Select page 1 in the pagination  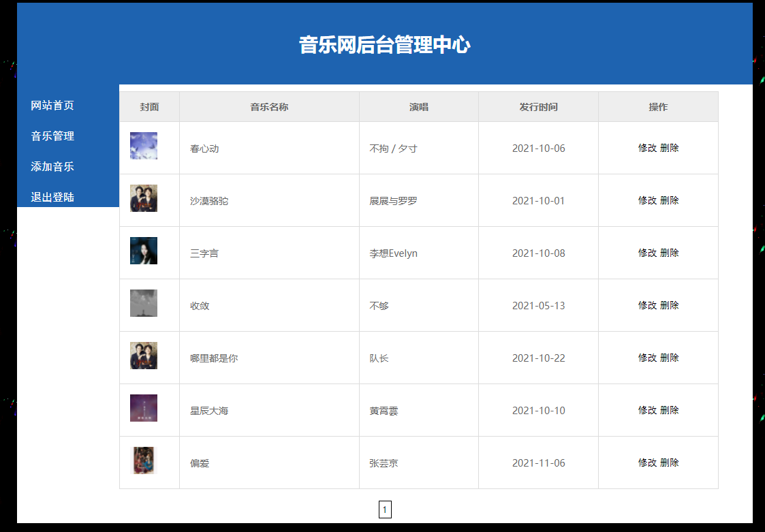tap(385, 510)
